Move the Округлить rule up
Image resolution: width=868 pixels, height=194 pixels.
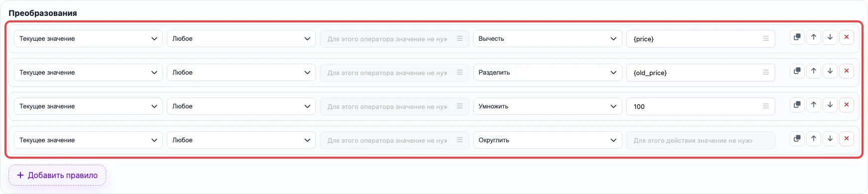point(814,139)
